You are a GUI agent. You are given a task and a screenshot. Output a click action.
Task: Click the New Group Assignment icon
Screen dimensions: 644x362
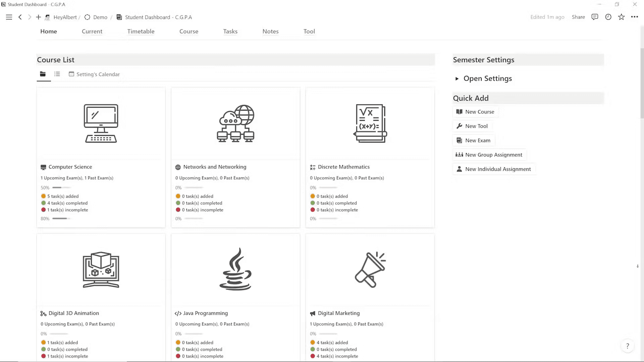coord(459,154)
